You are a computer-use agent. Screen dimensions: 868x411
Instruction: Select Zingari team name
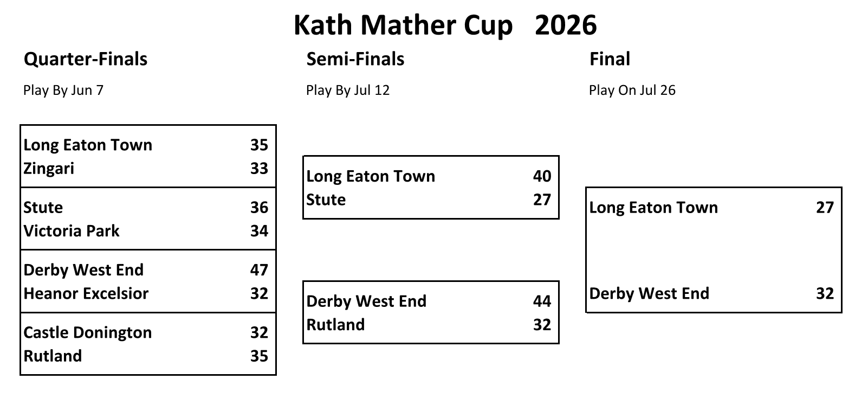click(49, 169)
